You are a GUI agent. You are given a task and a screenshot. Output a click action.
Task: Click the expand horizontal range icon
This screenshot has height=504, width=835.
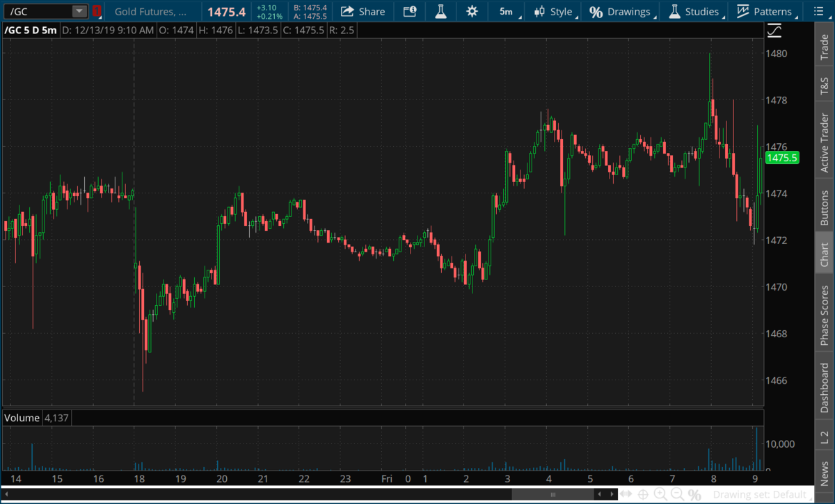(x=627, y=494)
